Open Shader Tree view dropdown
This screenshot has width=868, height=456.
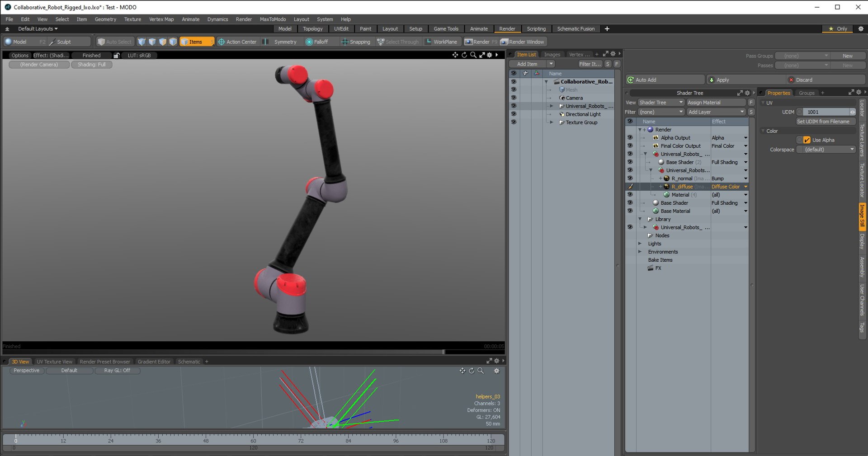(661, 102)
